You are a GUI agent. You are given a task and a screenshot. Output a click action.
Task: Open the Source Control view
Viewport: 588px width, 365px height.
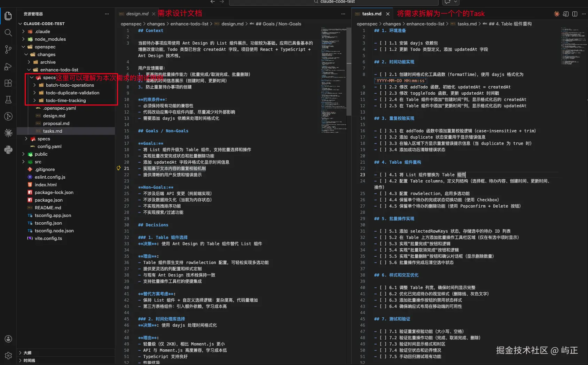(x=8, y=49)
